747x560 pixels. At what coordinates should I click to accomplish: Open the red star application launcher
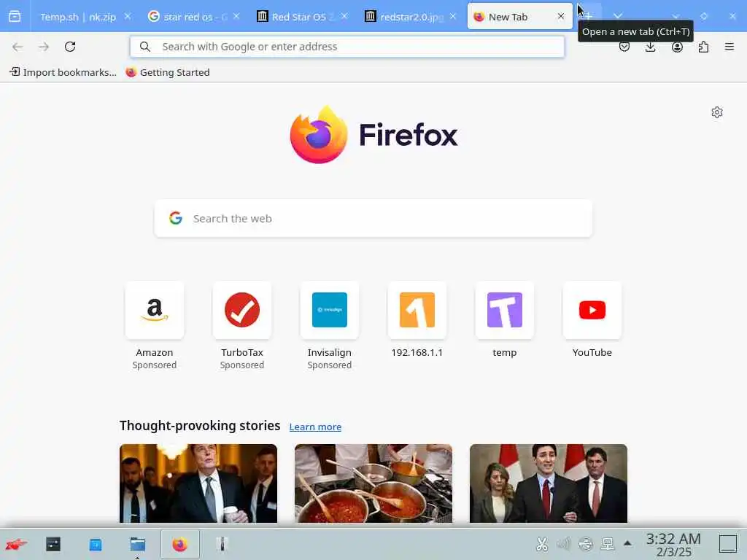click(x=16, y=544)
